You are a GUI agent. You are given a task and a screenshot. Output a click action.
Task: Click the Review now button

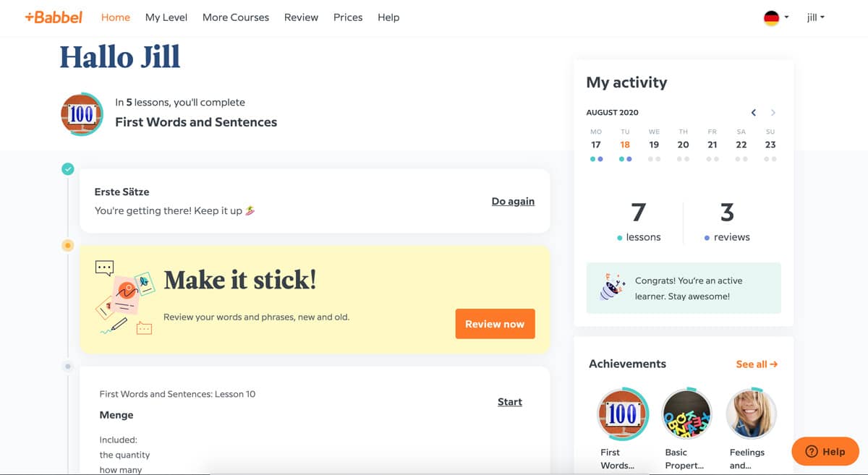pos(495,324)
